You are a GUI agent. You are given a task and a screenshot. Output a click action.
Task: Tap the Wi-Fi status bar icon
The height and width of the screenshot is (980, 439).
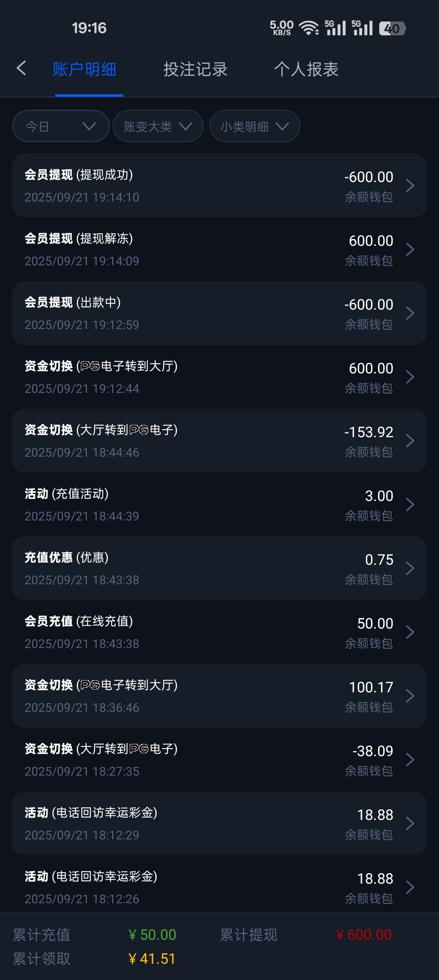coord(309,28)
